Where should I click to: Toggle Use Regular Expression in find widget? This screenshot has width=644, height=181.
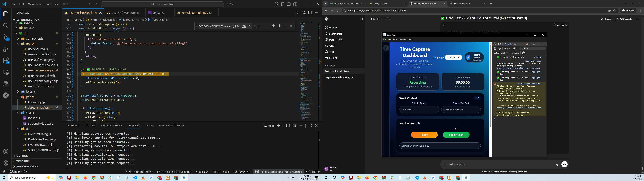[250, 26]
